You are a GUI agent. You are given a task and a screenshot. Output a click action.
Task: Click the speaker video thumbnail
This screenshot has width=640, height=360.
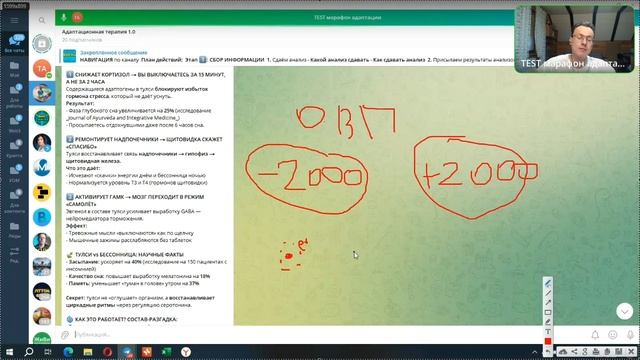(x=574, y=39)
